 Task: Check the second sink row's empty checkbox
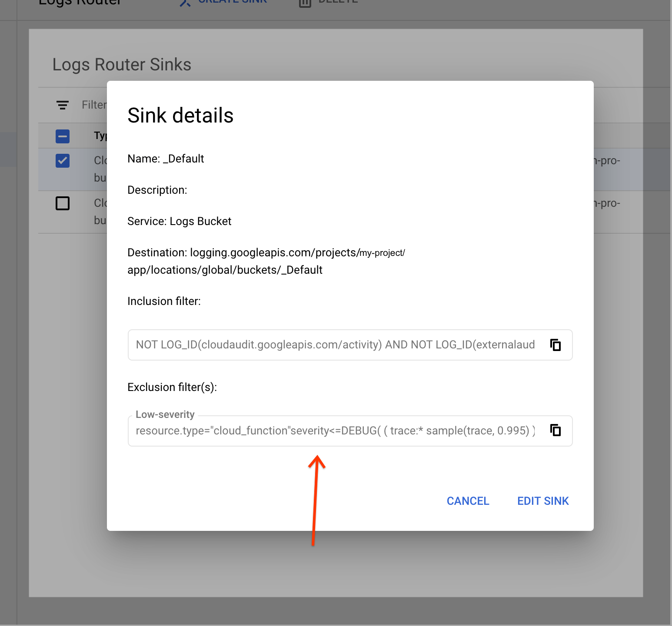coord(62,203)
